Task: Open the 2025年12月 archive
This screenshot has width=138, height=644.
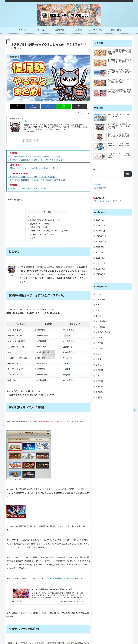Action: click(101, 236)
